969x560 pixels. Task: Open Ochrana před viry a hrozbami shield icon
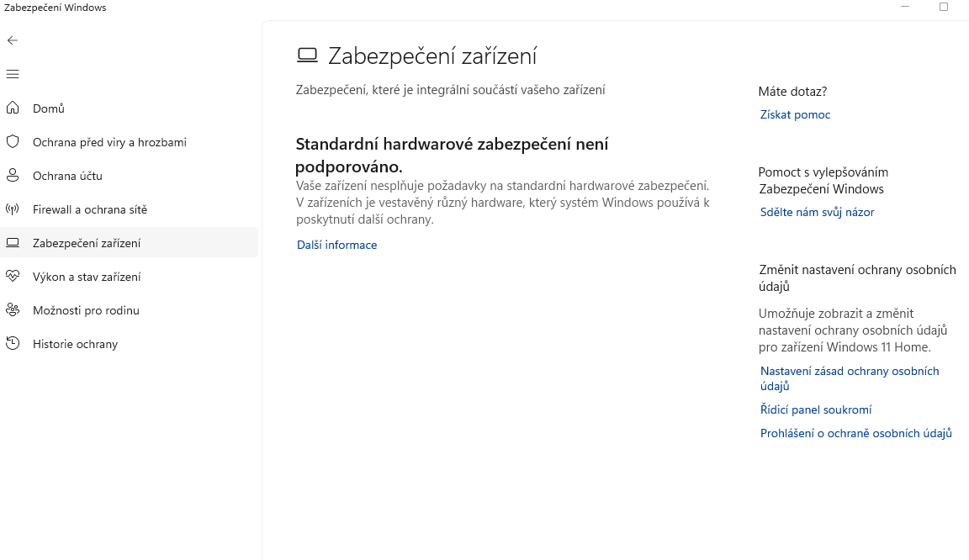(13, 141)
